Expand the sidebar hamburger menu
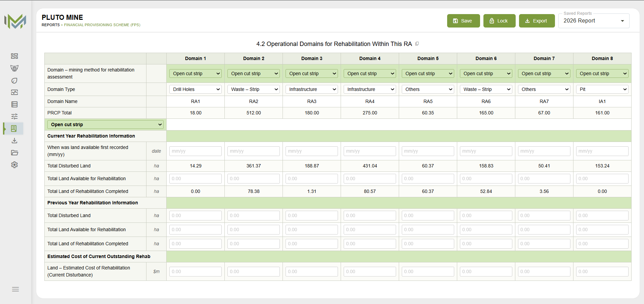 (15, 289)
